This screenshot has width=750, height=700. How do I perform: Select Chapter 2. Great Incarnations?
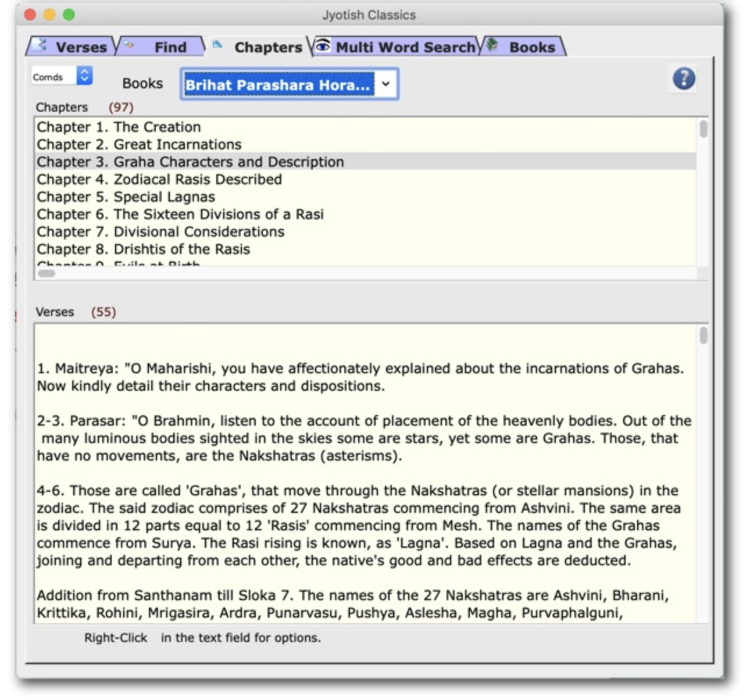[x=139, y=144]
